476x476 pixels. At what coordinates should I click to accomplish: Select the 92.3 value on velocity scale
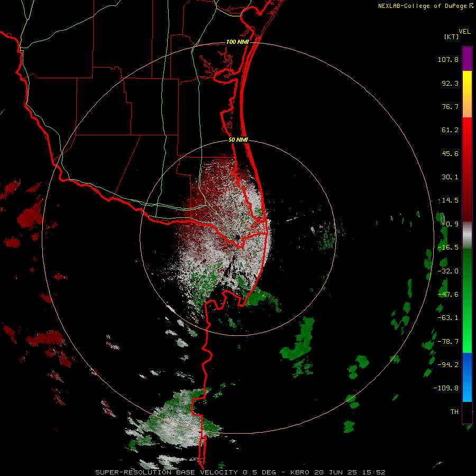click(450, 83)
